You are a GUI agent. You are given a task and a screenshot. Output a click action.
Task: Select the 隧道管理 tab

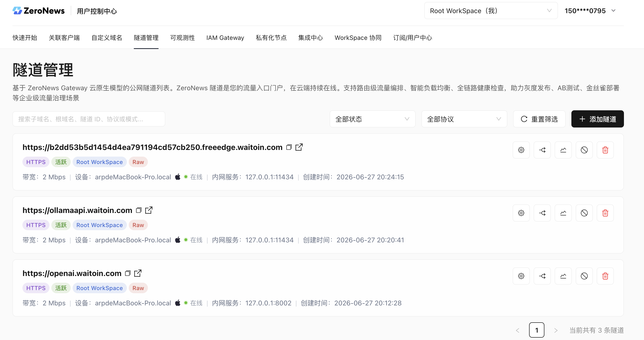pyautogui.click(x=146, y=38)
